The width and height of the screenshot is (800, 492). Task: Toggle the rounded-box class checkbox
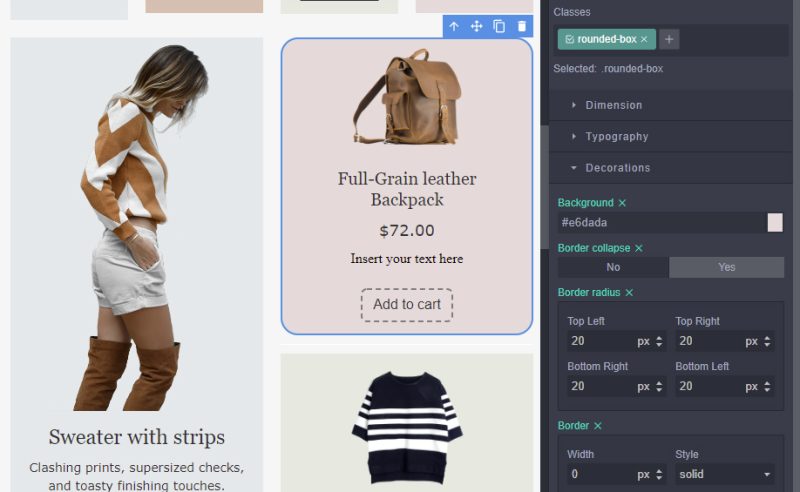click(570, 39)
